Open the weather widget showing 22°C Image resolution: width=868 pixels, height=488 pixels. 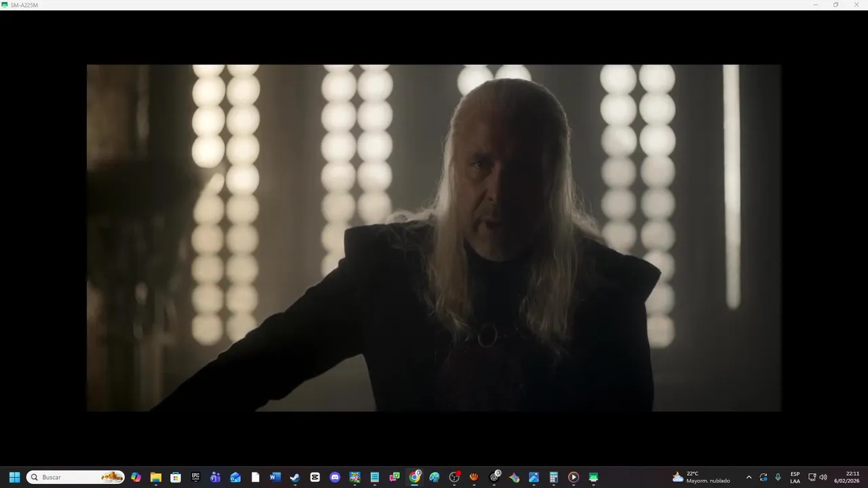click(x=701, y=477)
